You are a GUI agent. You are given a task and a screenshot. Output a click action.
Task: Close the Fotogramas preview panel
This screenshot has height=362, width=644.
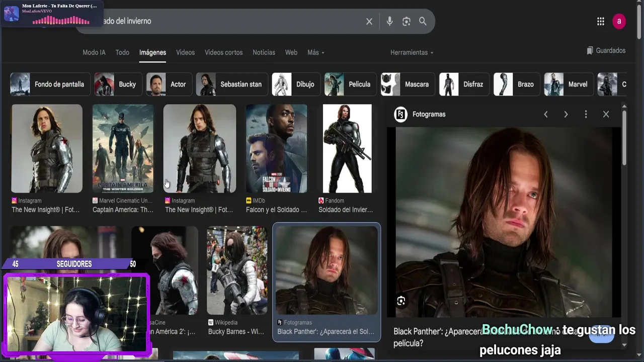[x=606, y=114]
